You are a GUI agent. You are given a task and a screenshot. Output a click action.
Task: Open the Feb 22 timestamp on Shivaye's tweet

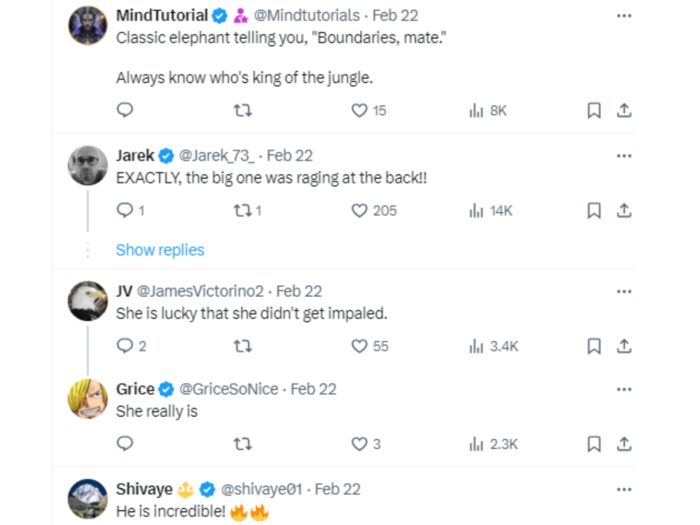(x=337, y=489)
